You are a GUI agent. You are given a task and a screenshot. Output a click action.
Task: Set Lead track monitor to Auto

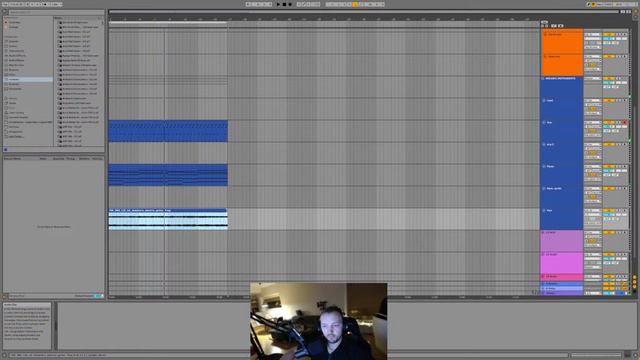click(x=593, y=109)
